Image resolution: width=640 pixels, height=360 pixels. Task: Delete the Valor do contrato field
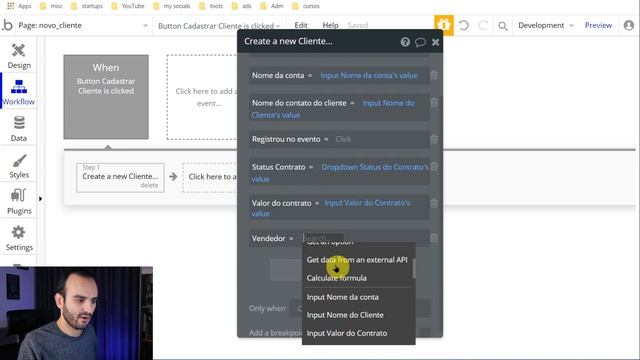[x=434, y=203]
